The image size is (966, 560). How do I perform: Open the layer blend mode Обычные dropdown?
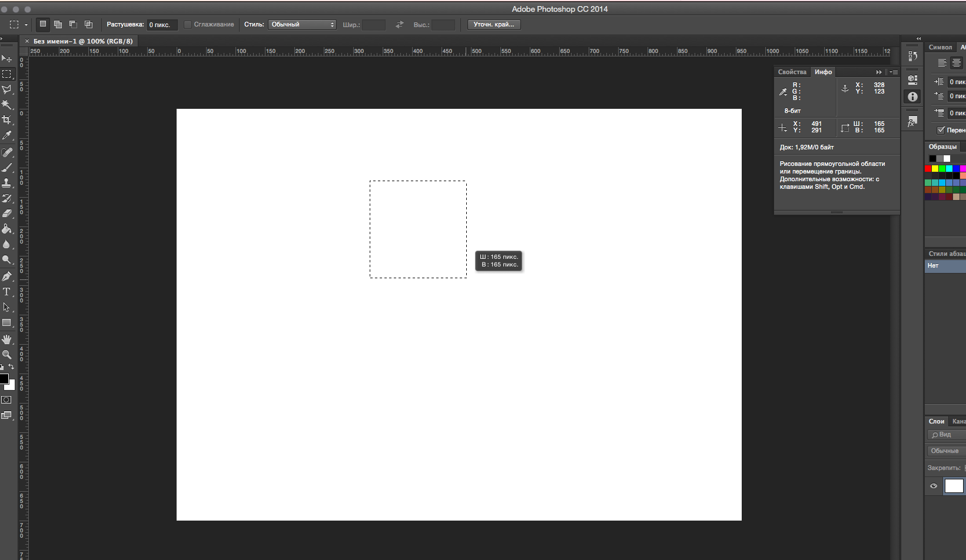947,451
